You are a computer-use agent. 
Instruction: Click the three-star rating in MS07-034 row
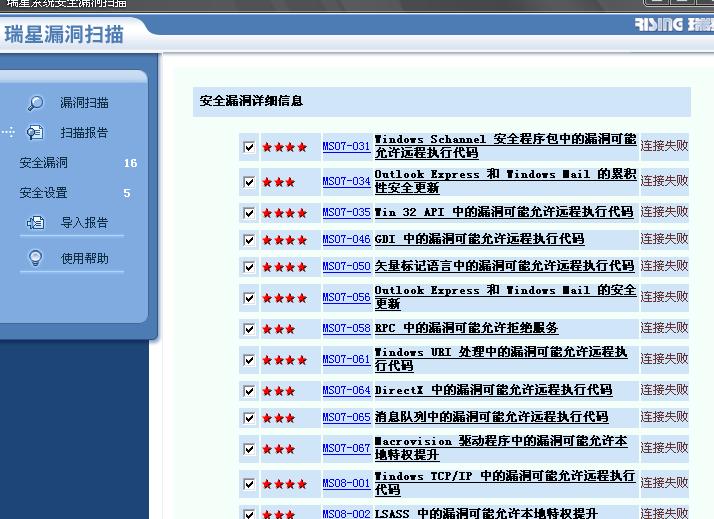click(x=279, y=182)
